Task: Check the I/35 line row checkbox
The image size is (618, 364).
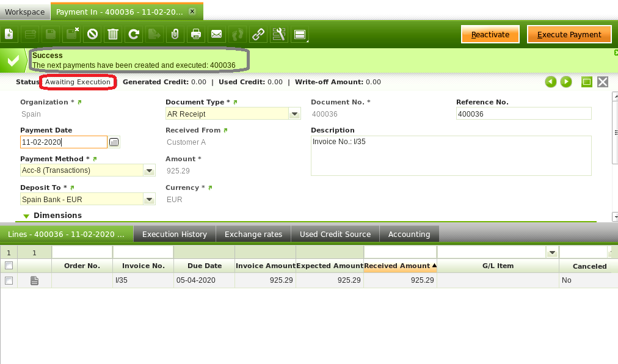Action: (x=9, y=280)
